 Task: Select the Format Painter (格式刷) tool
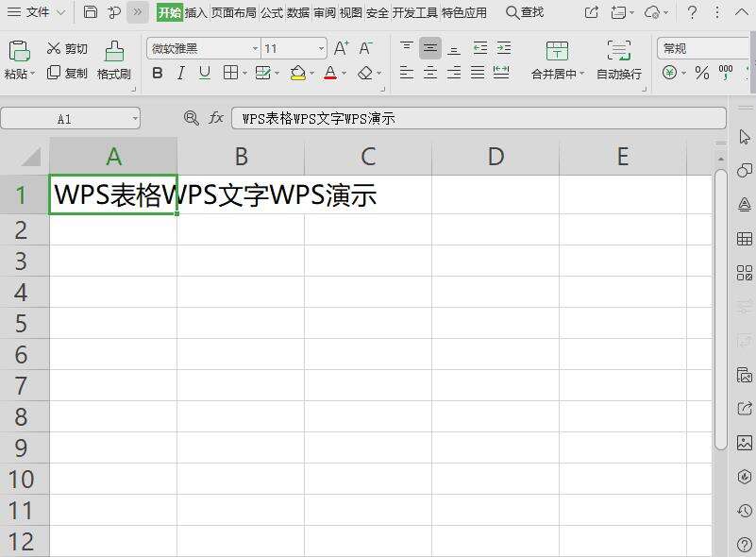tap(114, 59)
